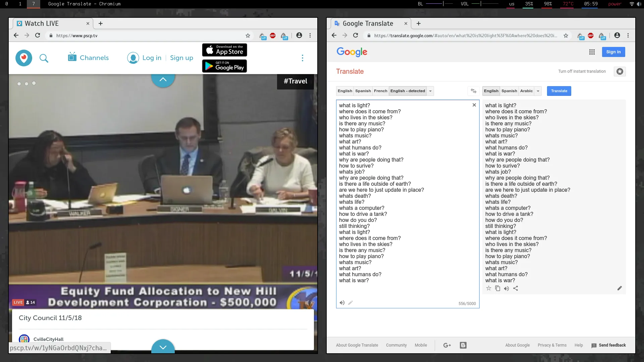Copy translation to clipboard icon

[x=497, y=288]
